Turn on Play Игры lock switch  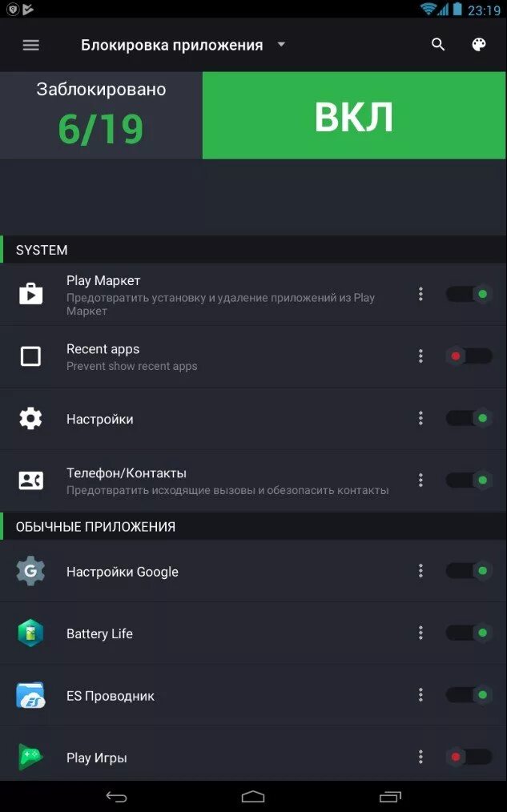(x=469, y=757)
